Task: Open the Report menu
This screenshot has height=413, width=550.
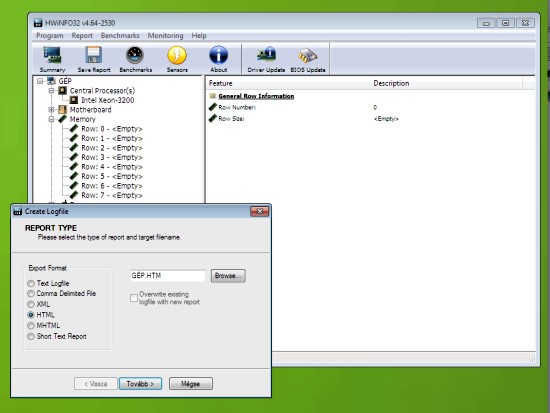Action: coord(82,35)
